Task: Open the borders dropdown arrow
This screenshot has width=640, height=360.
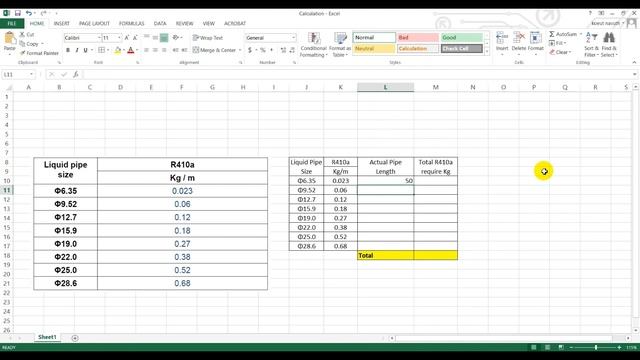Action: (108, 50)
